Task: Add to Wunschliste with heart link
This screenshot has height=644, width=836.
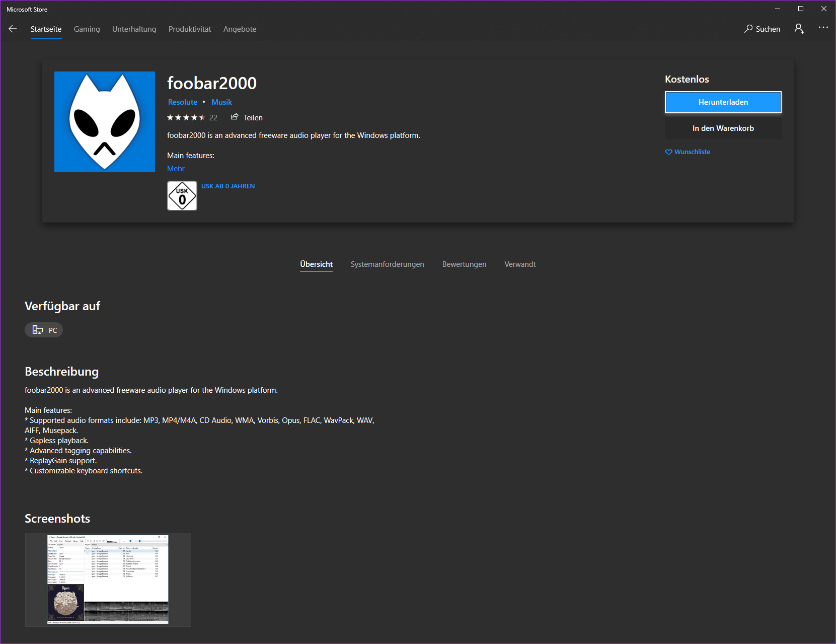Action: coord(688,152)
